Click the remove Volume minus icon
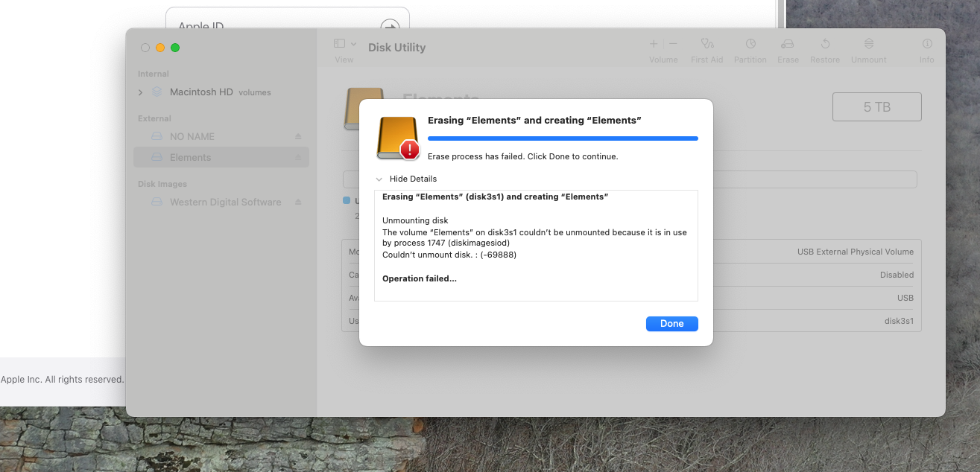 click(673, 44)
